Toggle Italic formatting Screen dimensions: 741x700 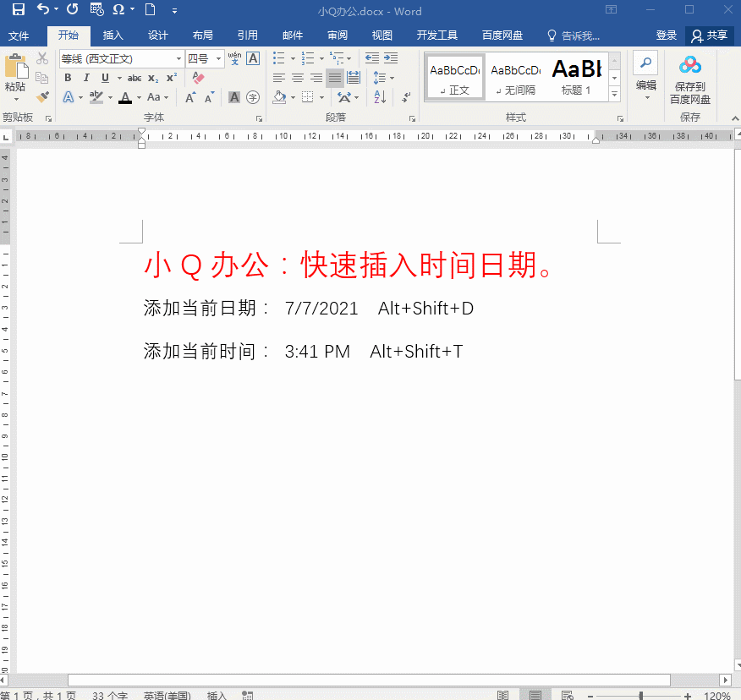coord(86,78)
